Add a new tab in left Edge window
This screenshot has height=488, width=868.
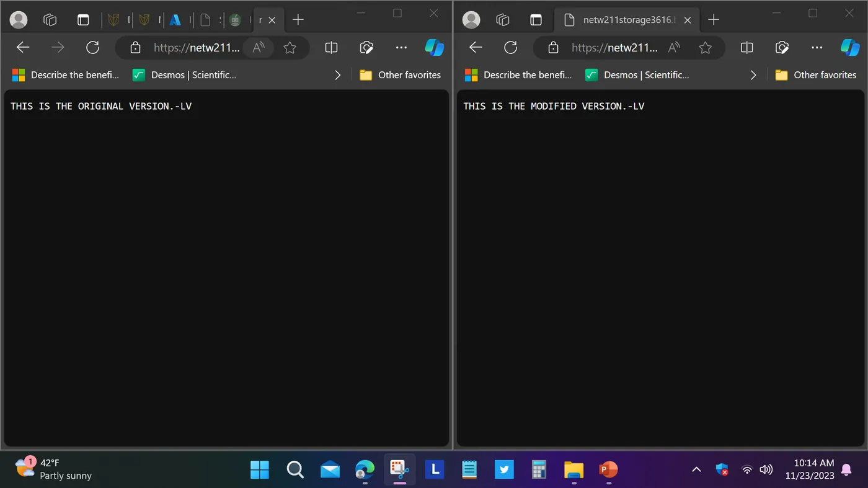tap(298, 20)
